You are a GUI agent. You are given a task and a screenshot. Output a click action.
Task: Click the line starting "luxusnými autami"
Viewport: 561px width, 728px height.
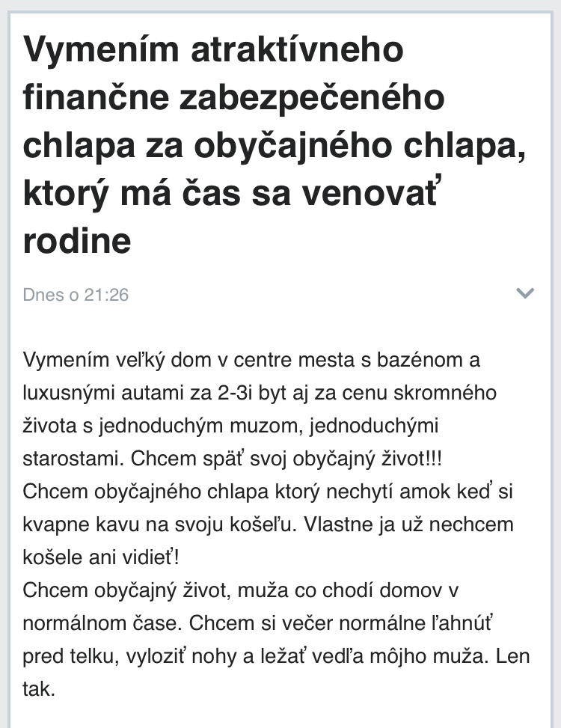coord(260,393)
